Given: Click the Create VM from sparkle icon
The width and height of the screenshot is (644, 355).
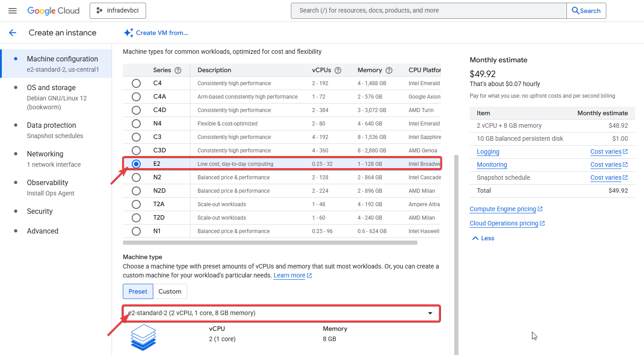Looking at the screenshot, I should [129, 33].
